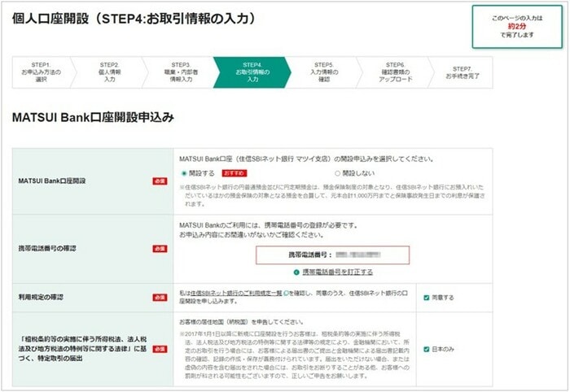The width and height of the screenshot is (570, 392).
Task: Select the 開設する radio button
Action: click(184, 173)
